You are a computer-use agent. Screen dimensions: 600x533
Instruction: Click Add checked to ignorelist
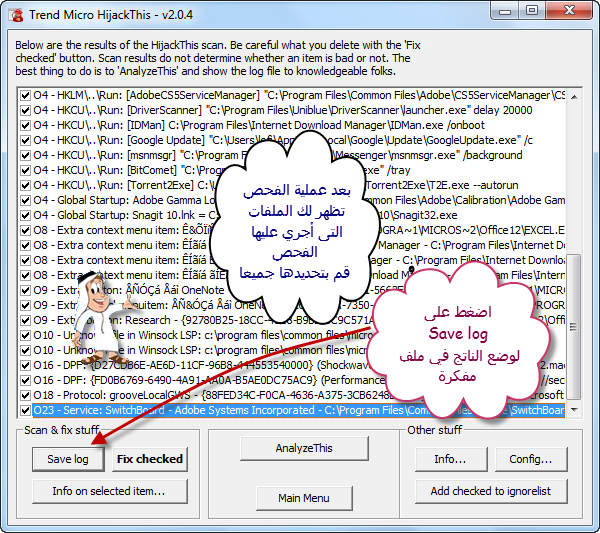coord(491,491)
